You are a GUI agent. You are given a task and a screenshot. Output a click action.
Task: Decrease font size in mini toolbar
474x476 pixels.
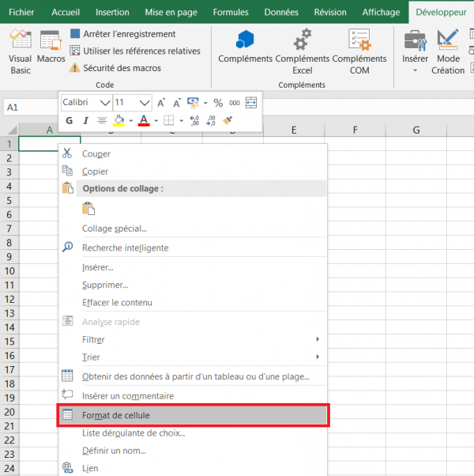(x=177, y=103)
